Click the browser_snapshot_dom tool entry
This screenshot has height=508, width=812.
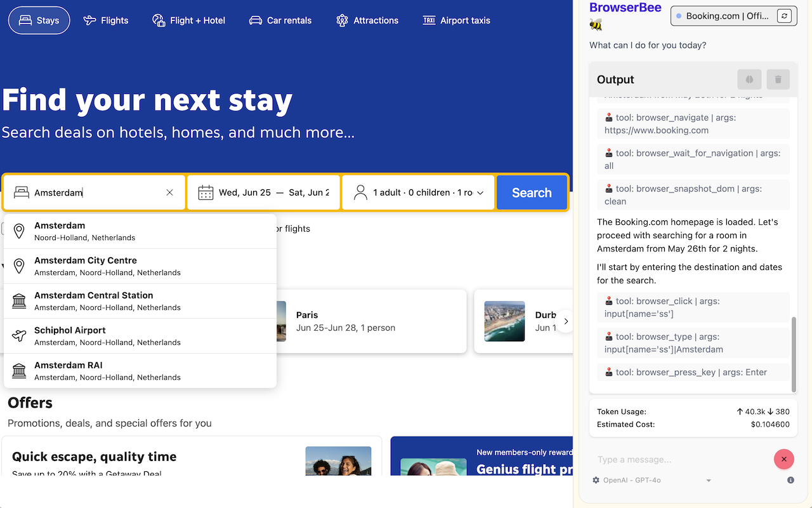pos(693,195)
